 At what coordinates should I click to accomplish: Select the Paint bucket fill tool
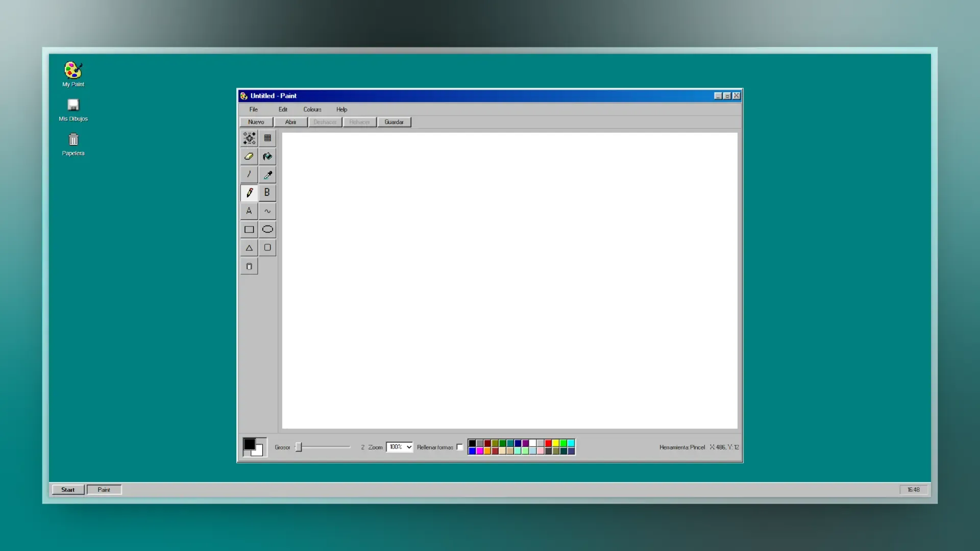[x=267, y=156]
